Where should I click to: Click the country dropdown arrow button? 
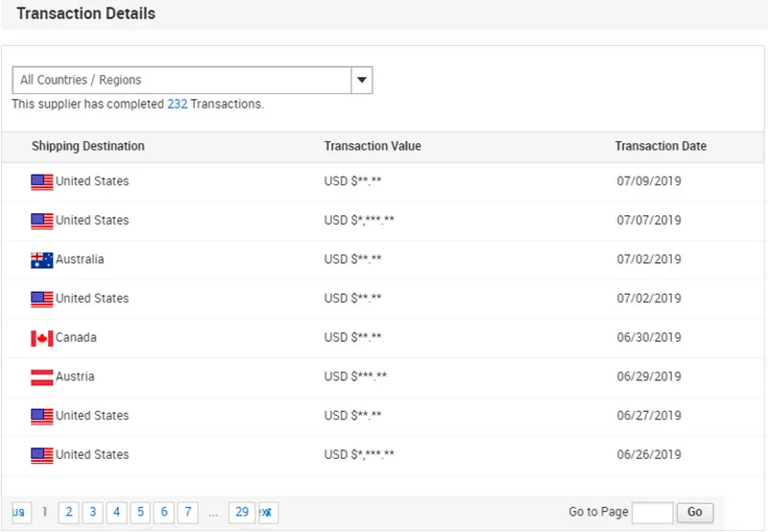click(x=361, y=81)
